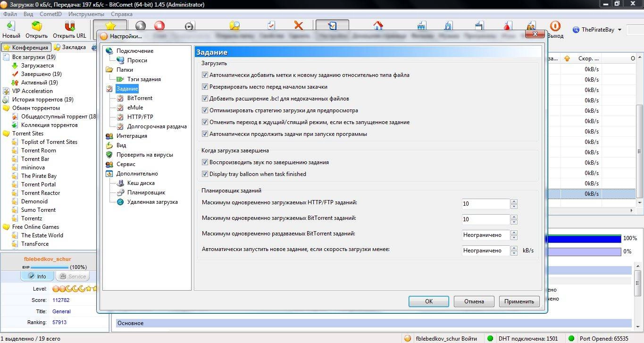Open the Прокси settings page
The height and width of the screenshot is (343, 644).
(x=137, y=60)
